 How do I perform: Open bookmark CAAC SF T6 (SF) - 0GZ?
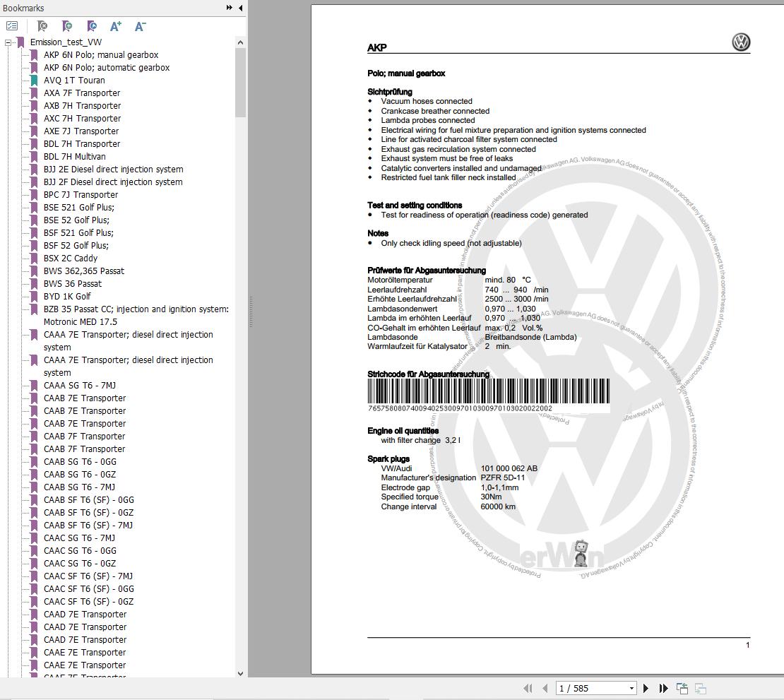point(88,602)
